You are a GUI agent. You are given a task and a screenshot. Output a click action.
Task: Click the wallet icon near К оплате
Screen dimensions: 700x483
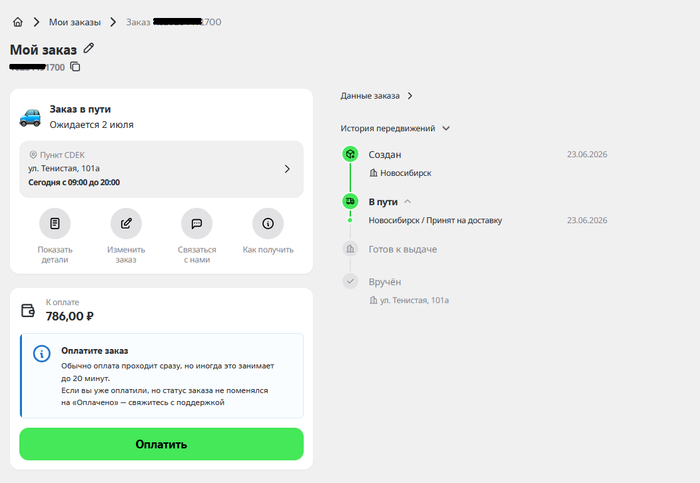click(28, 310)
